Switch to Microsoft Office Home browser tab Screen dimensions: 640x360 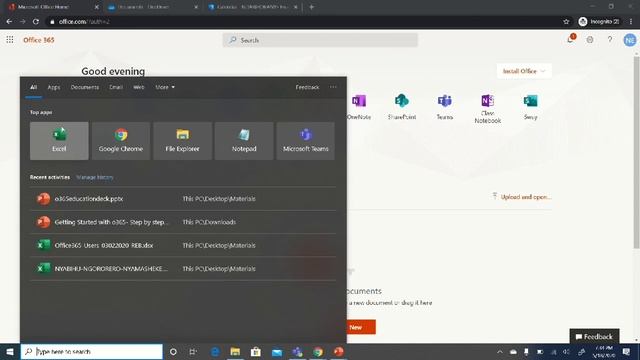(x=53, y=7)
